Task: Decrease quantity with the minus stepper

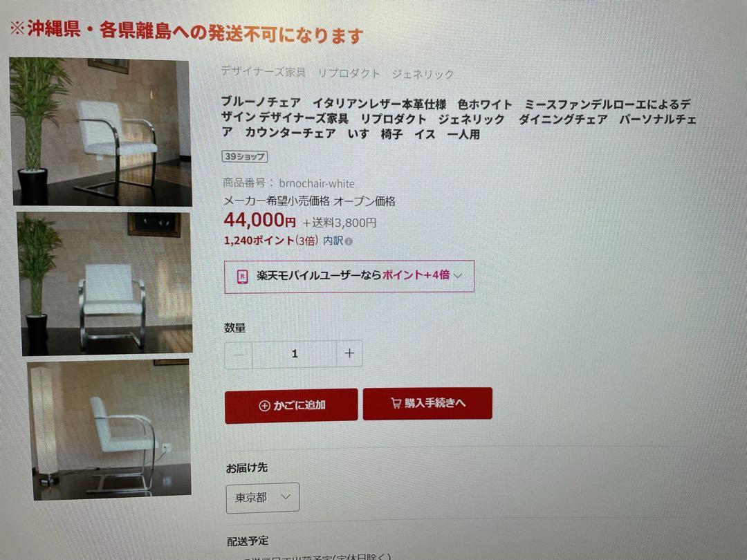Action: click(x=239, y=355)
